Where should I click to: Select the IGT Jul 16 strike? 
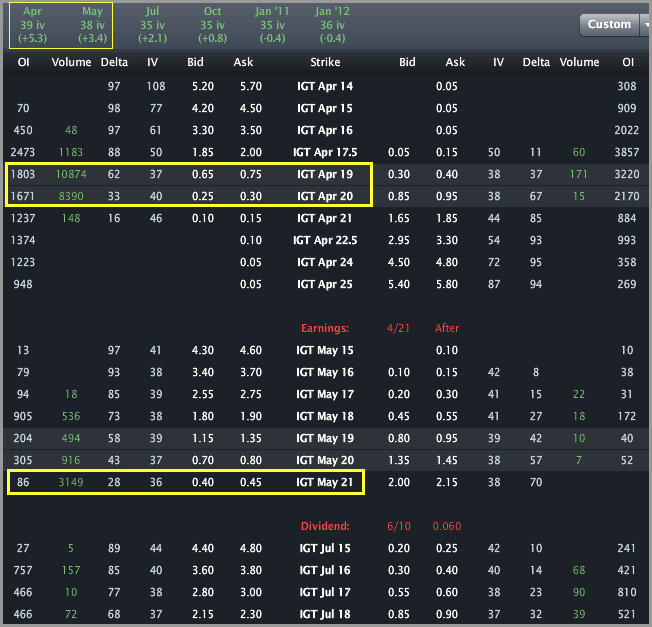(325, 570)
